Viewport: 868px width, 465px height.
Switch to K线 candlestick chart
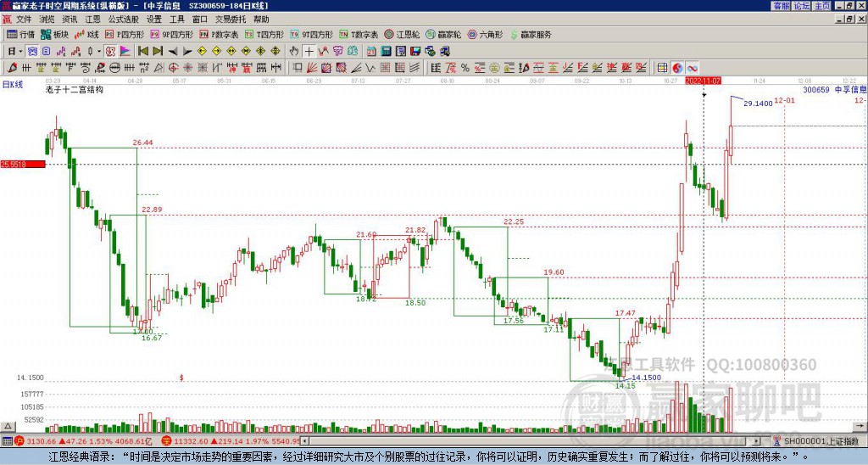click(x=86, y=34)
